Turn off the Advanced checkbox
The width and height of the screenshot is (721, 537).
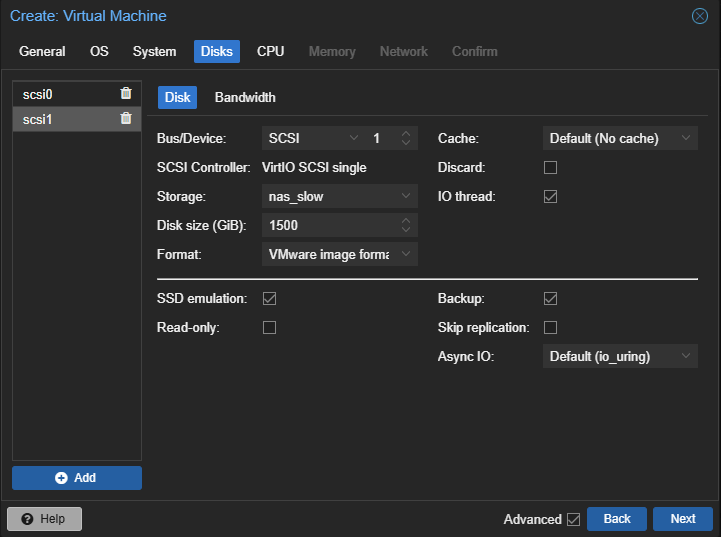573,519
